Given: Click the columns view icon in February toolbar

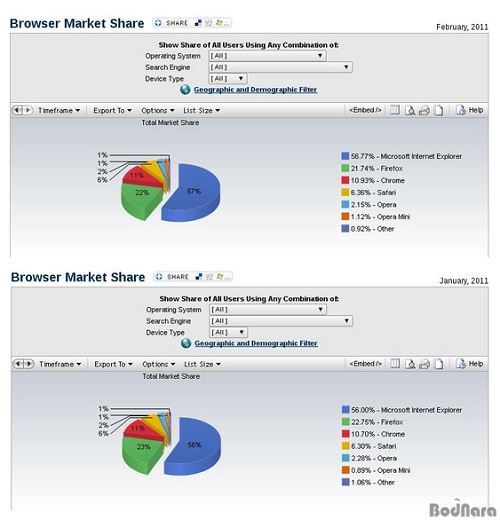Looking at the screenshot, I should pyautogui.click(x=395, y=110).
